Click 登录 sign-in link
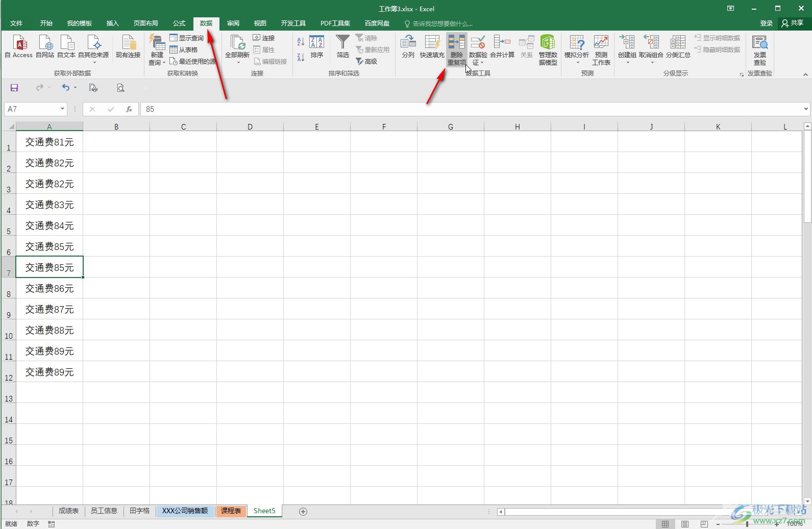 (767, 23)
